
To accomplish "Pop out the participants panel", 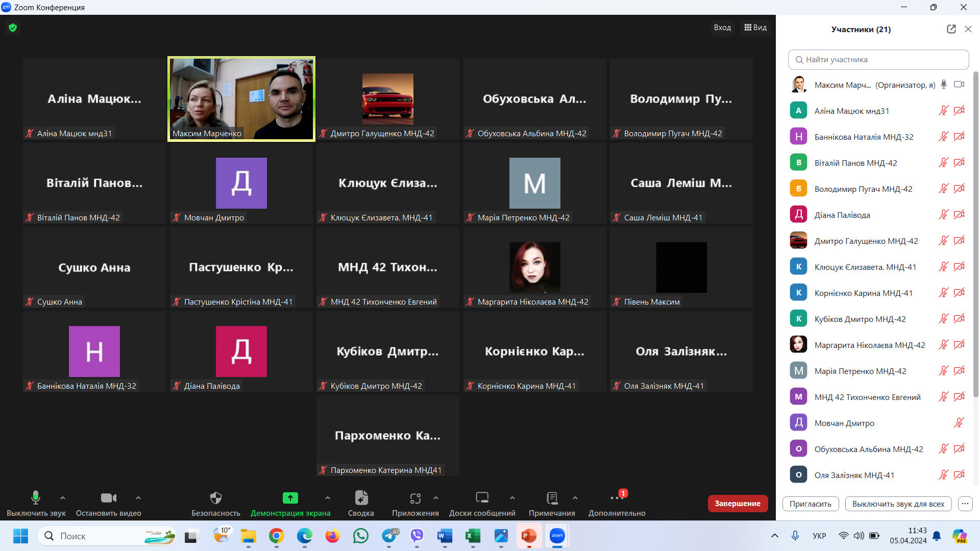I will pos(951,29).
